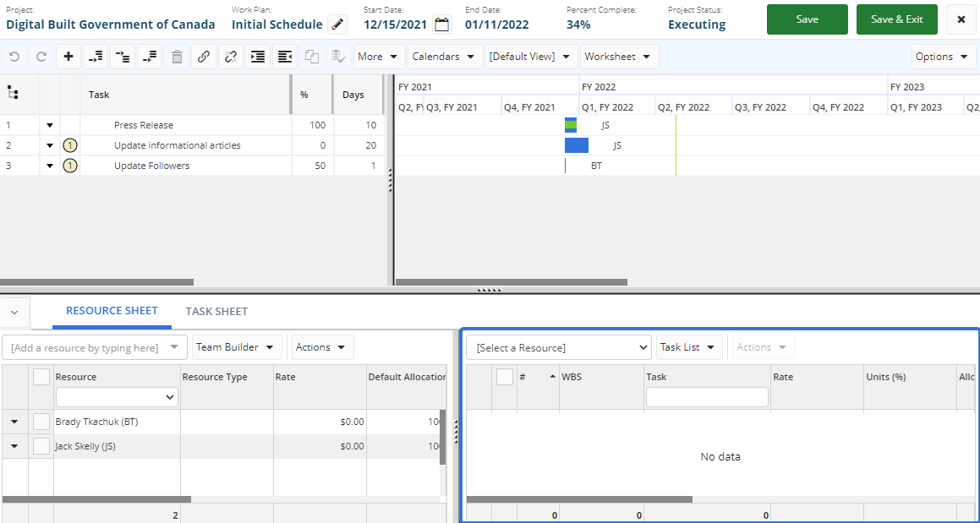This screenshot has width=980, height=523.
Task: Click the hierarchy icon in grid header
Action: click(13, 94)
